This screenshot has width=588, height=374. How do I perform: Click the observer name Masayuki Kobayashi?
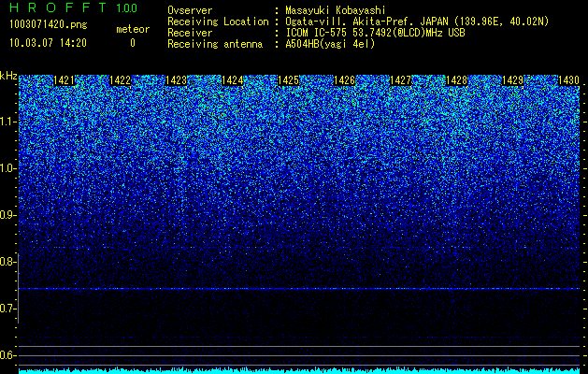click(x=336, y=10)
